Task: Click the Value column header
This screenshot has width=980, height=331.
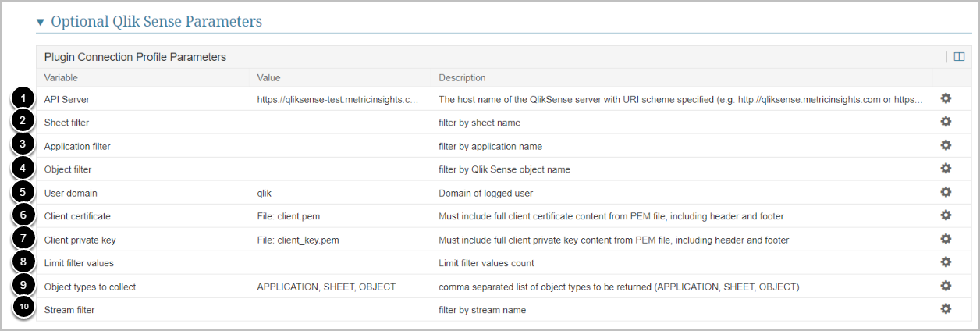Action: coord(268,78)
